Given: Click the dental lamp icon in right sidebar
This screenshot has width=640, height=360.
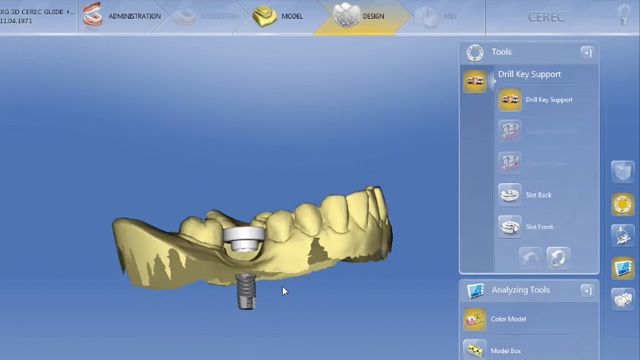Looking at the screenshot, I should point(622,236).
